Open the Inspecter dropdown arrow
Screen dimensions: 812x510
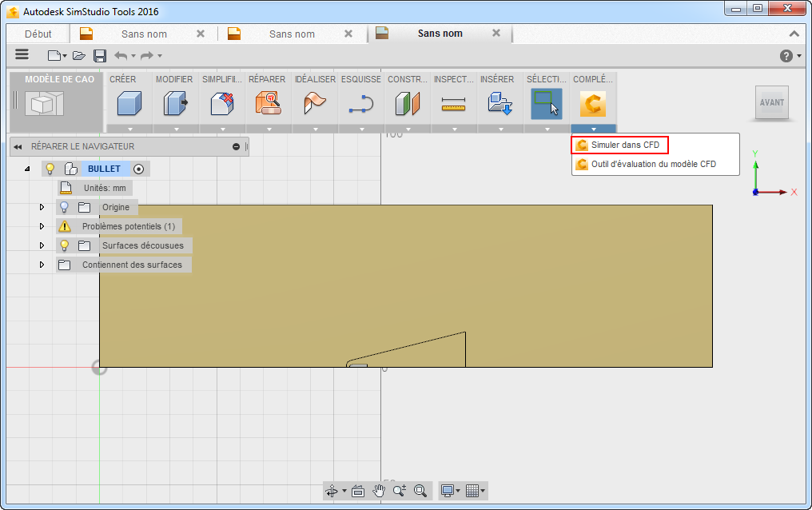[x=454, y=129]
